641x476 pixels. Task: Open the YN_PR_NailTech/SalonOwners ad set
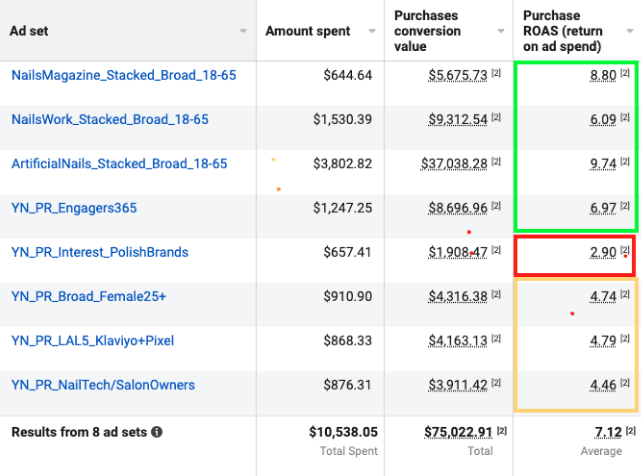[103, 385]
